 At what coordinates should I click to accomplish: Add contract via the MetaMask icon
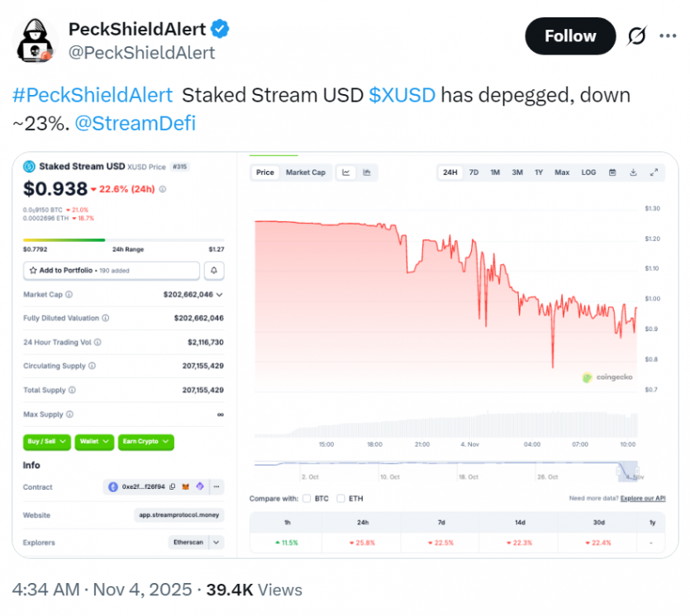click(185, 487)
